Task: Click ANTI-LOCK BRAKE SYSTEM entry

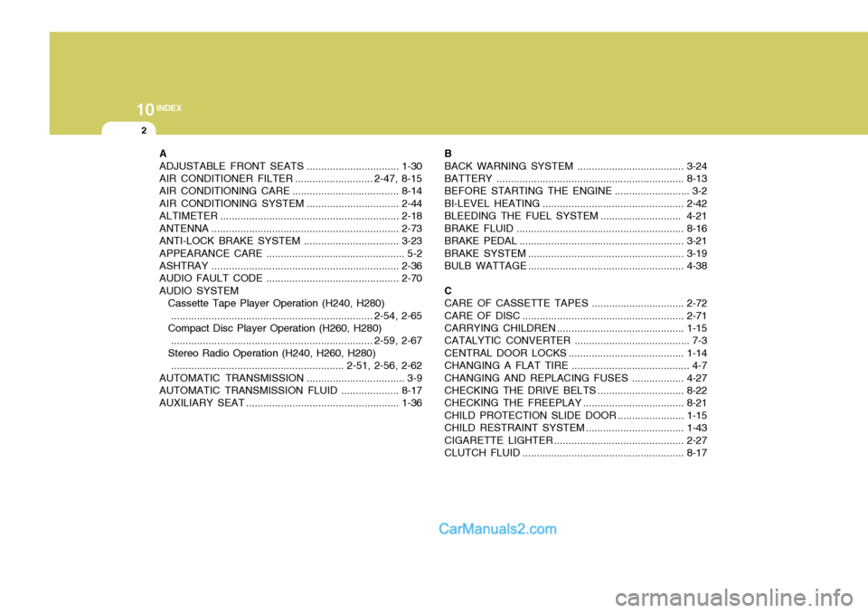Action: coord(290,240)
